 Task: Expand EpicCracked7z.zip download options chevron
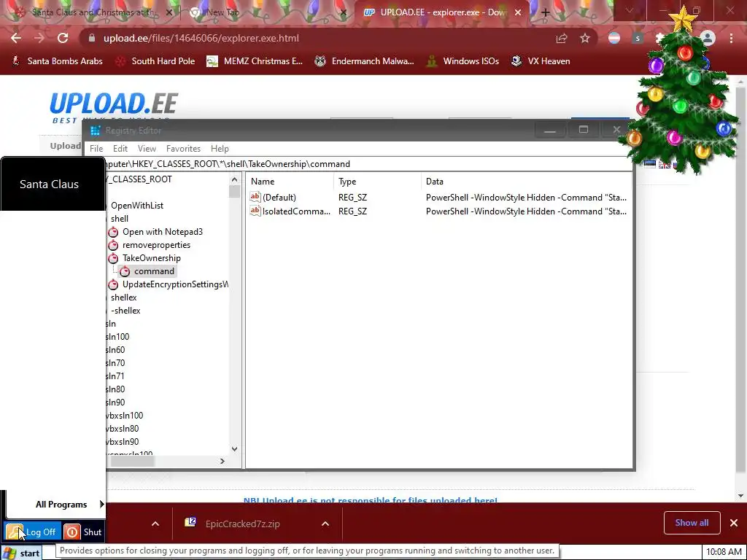pos(325,524)
